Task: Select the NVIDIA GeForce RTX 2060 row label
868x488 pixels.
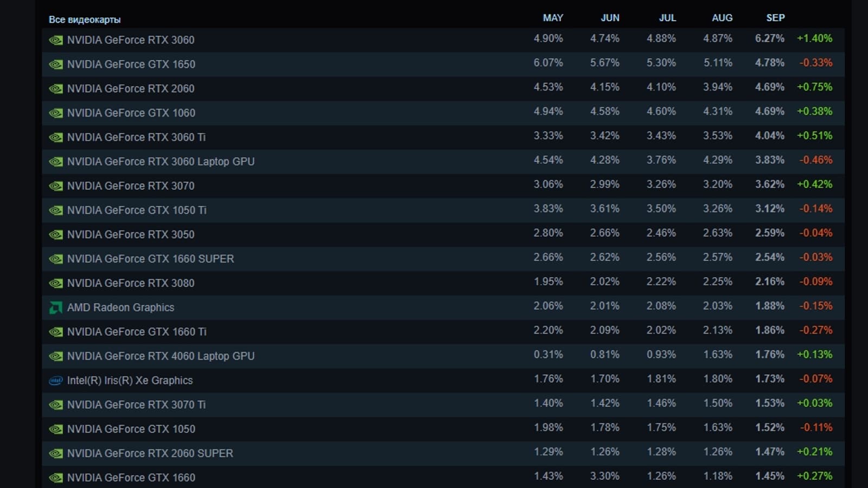Action: point(130,88)
